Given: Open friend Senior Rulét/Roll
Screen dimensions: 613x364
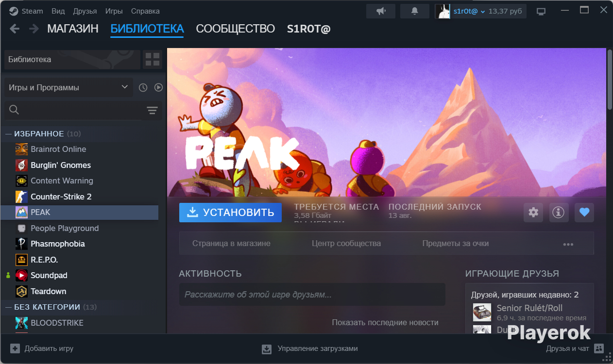Looking at the screenshot, I should (529, 313).
